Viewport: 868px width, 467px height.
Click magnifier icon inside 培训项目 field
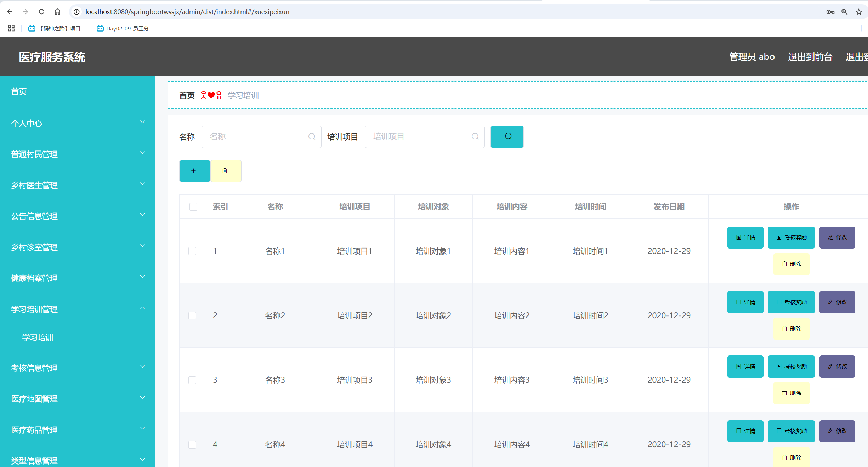point(475,137)
